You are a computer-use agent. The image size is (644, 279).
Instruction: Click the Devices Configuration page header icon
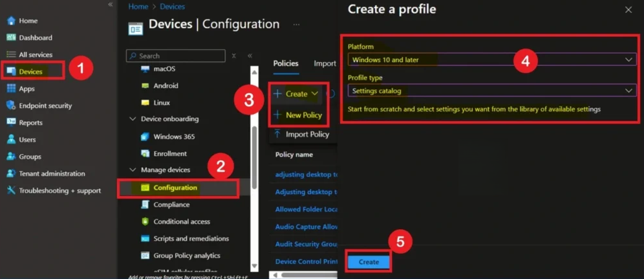coord(136,28)
